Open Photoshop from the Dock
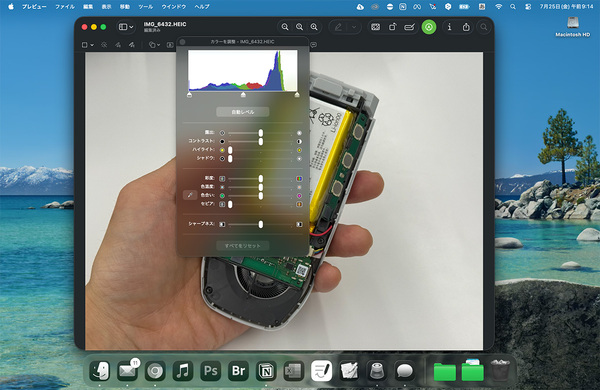 211,371
